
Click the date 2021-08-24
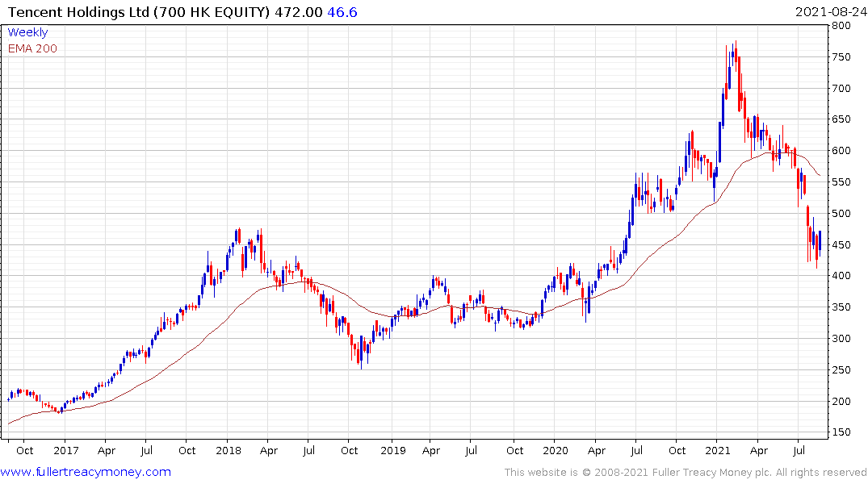click(831, 11)
